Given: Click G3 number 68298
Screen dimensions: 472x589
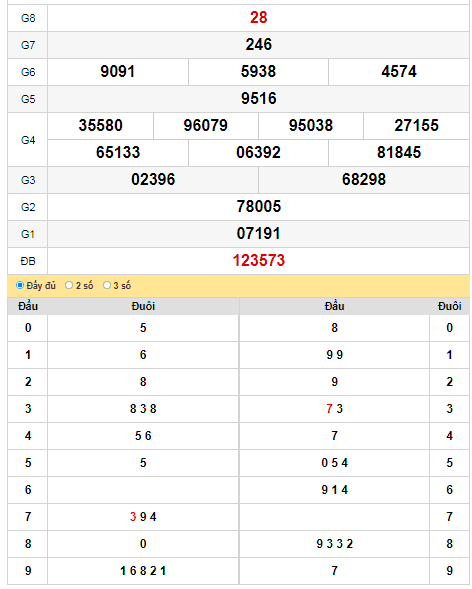Looking at the screenshot, I should tap(364, 180).
